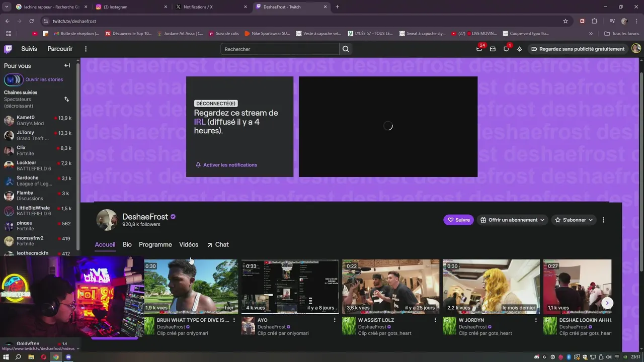Image resolution: width=644 pixels, height=362 pixels.
Task: Click the IRL category link
Action: (x=200, y=122)
